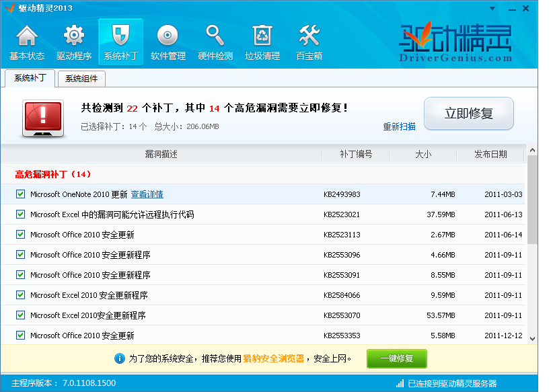Viewport: 551px width, 392px height.
Task: Click the 已选择补丁：14 个 summary text
Action: pos(114,126)
